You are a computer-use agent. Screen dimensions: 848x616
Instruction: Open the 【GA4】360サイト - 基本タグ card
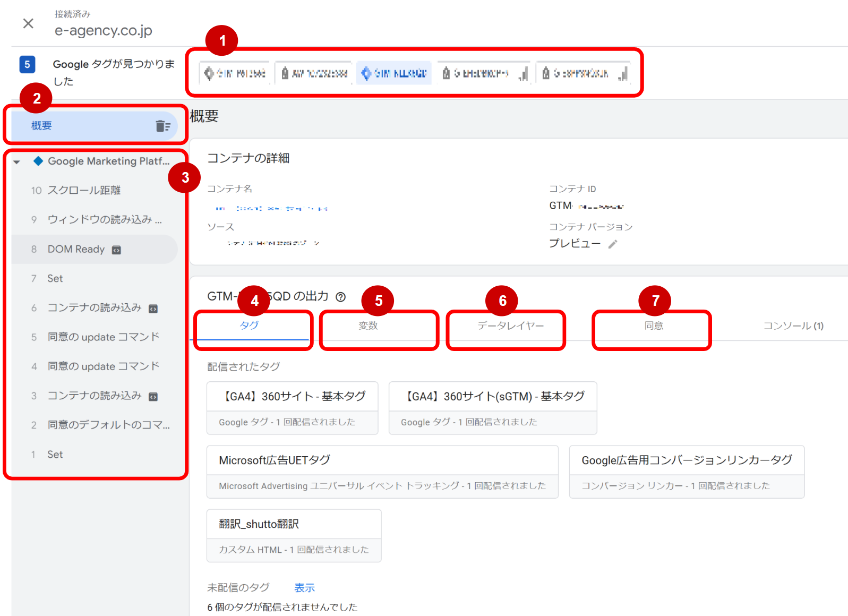[x=293, y=408]
